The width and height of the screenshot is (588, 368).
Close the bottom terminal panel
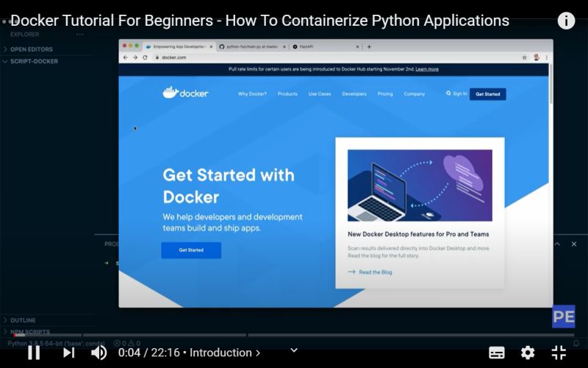pyautogui.click(x=574, y=244)
